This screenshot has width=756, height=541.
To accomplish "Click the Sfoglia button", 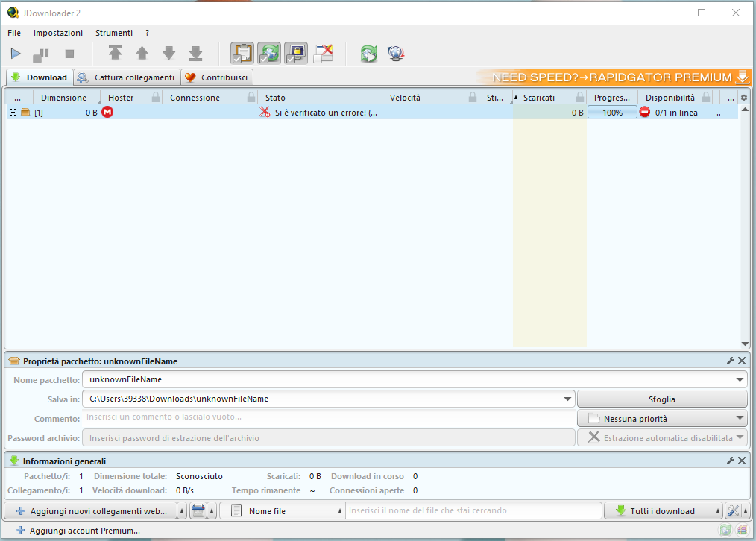I will [x=662, y=399].
